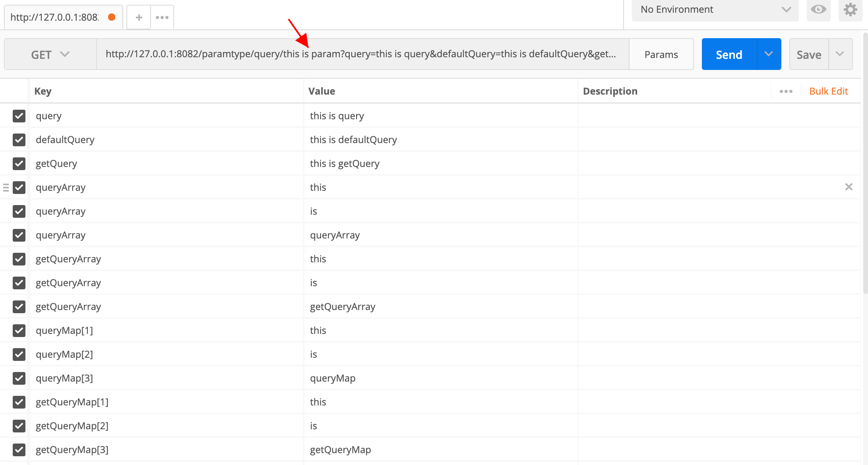Image resolution: width=868 pixels, height=465 pixels.
Task: Uncheck the getQueryMap[1] checkbox
Action: (x=19, y=402)
